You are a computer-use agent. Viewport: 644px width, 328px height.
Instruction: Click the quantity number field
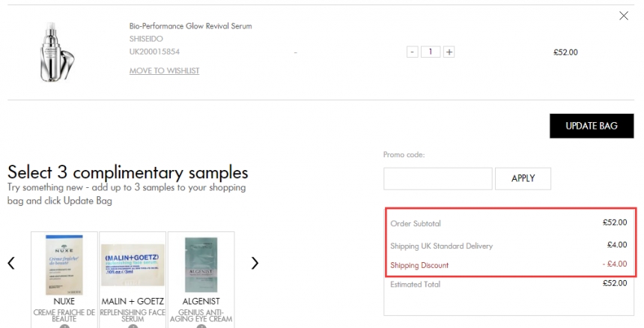431,52
